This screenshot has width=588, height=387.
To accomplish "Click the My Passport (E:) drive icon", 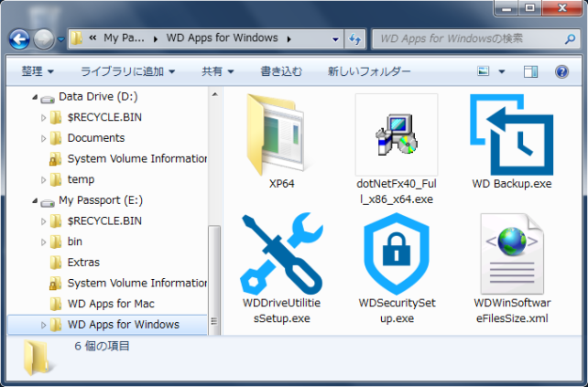I will (x=48, y=203).
